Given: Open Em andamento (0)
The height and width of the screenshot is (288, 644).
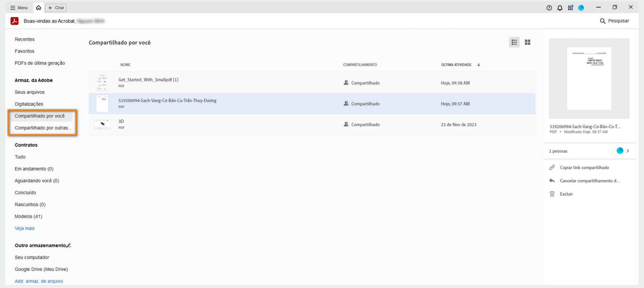Looking at the screenshot, I should point(34,169).
